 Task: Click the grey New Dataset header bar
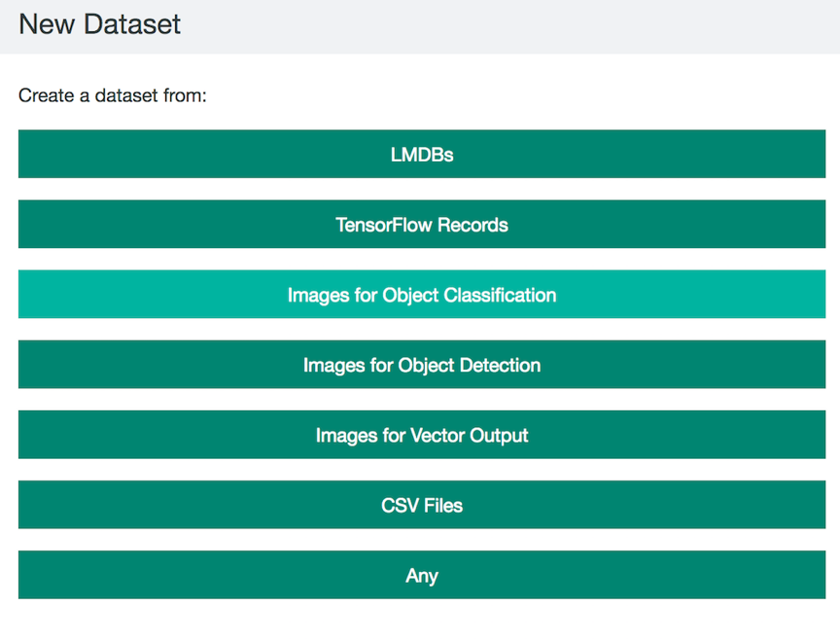pos(420,27)
